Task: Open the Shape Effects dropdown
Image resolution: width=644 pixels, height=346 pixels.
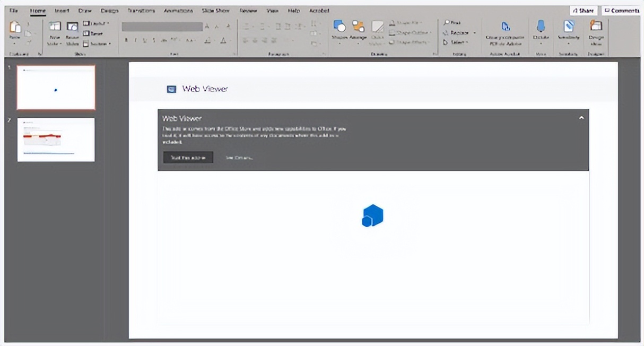Action: tap(410, 42)
